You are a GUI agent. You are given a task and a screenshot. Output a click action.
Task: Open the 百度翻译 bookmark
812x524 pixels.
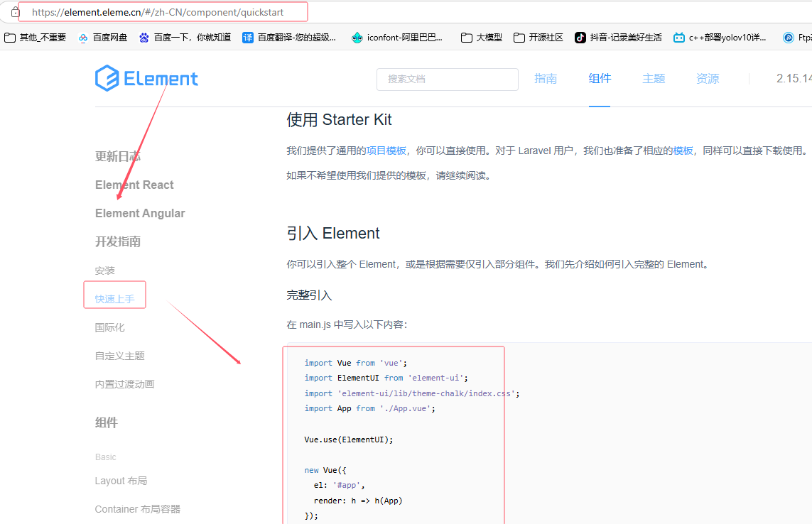point(288,37)
